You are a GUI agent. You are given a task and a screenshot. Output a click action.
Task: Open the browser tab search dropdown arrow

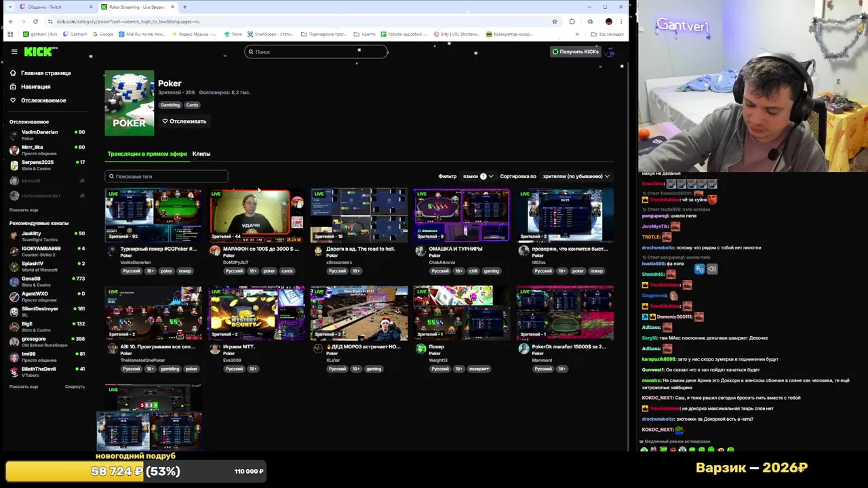coord(9,7)
